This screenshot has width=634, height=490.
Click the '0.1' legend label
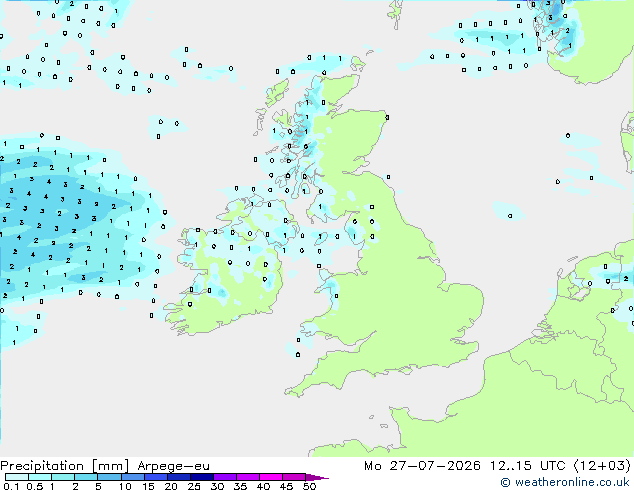coord(11,486)
